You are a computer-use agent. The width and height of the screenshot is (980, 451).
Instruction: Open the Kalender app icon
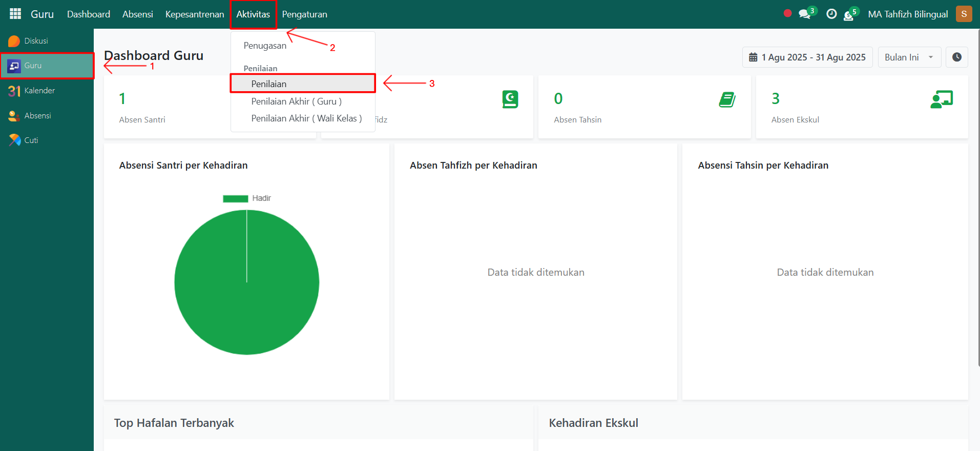click(x=14, y=91)
